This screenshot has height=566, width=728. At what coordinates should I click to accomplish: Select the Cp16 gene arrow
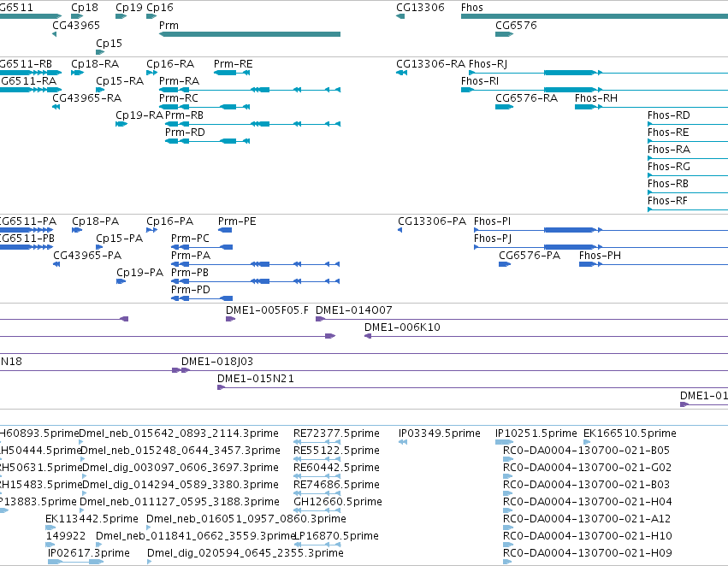(151, 17)
